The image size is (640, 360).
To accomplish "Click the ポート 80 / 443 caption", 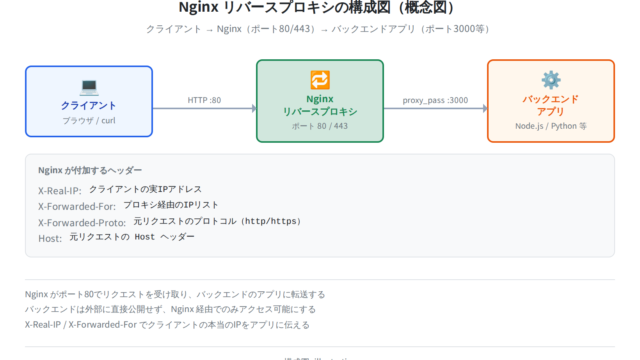I will [x=320, y=126].
